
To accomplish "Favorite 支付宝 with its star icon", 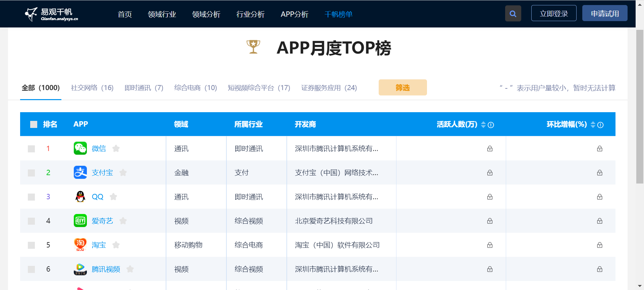I will click(x=123, y=172).
